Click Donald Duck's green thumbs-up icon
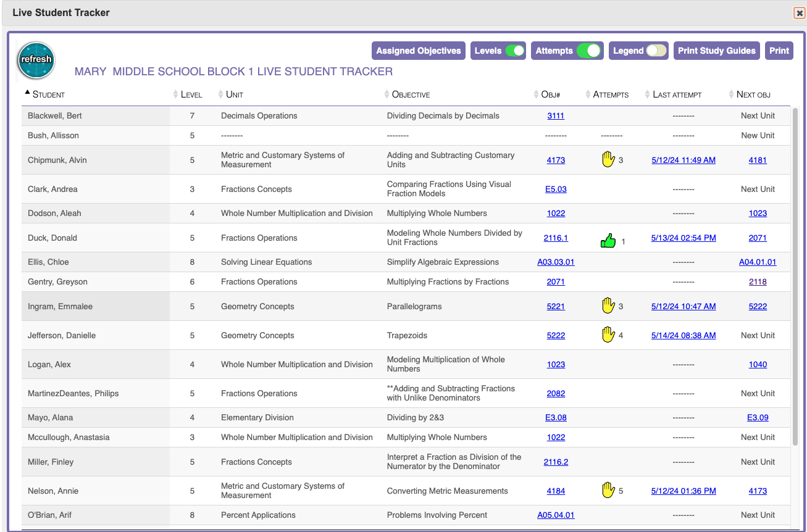The image size is (807, 532). (x=608, y=241)
